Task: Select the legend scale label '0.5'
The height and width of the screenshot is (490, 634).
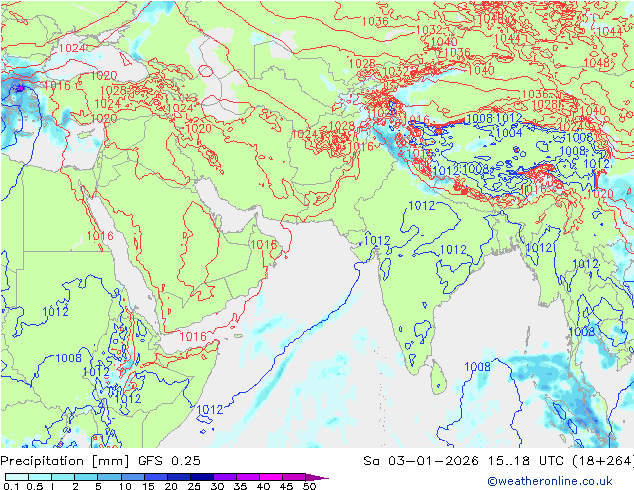Action: [34, 486]
